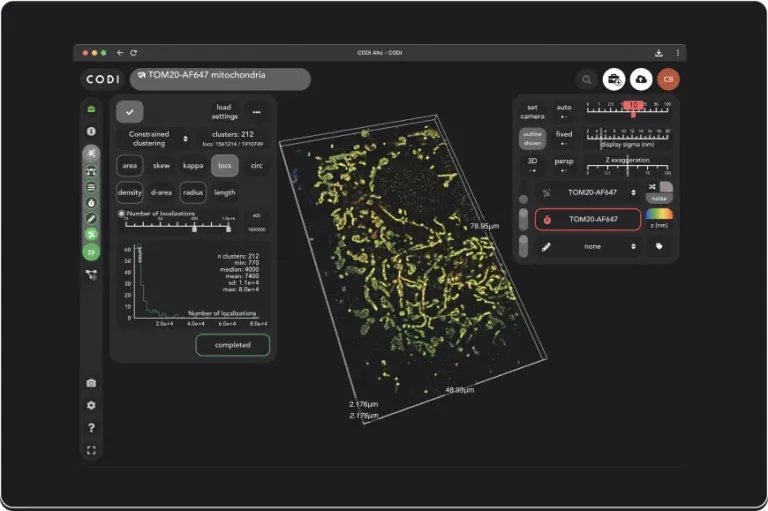
Task: Select the pencil icon in left sidebar
Action: pos(91,219)
